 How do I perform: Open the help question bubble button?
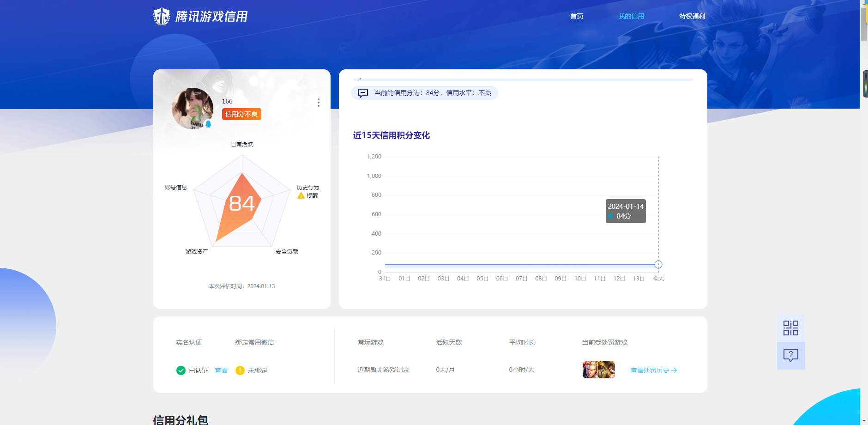(791, 355)
